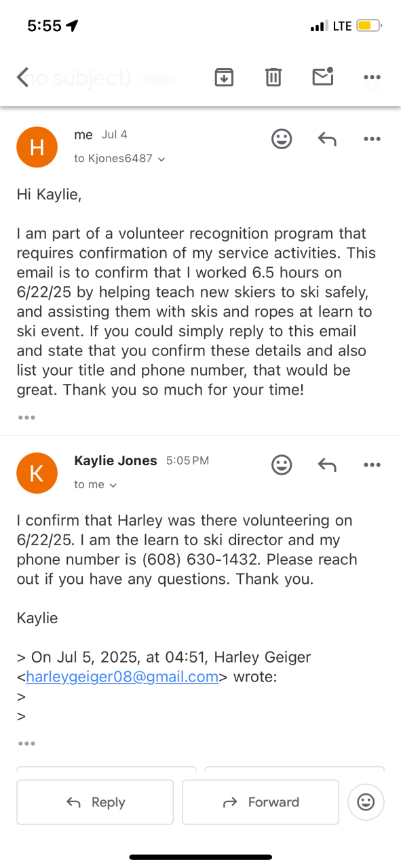The image size is (401, 868).
Task: Tap Kaylie Jones orange K avatar
Action: (37, 473)
